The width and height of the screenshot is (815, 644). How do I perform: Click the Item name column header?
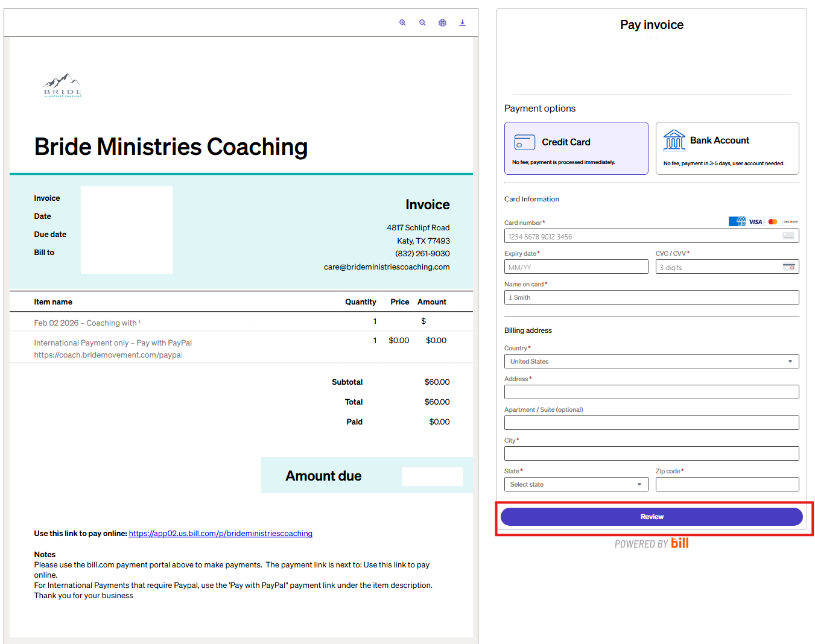53,302
